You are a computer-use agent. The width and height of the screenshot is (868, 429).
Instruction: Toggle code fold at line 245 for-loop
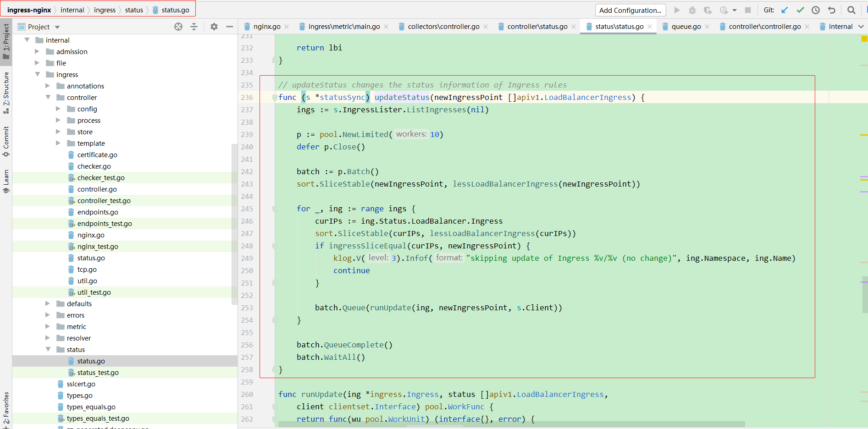pos(275,209)
